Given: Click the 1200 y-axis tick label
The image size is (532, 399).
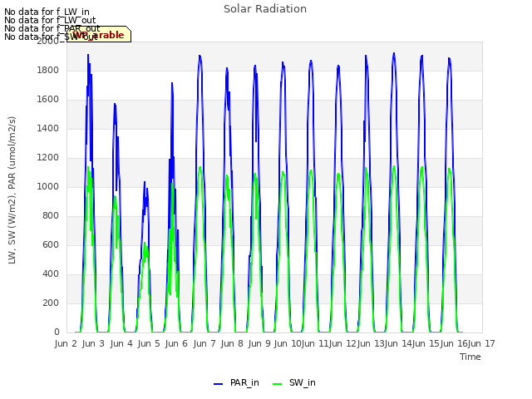Looking at the screenshot, I should coord(48,157).
